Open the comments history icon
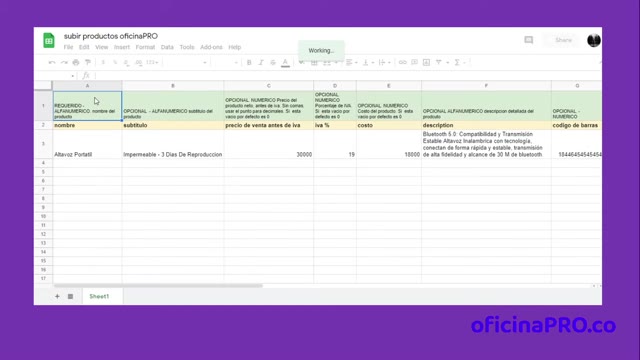Image resolution: width=640 pixels, height=360 pixels. pos(529,40)
